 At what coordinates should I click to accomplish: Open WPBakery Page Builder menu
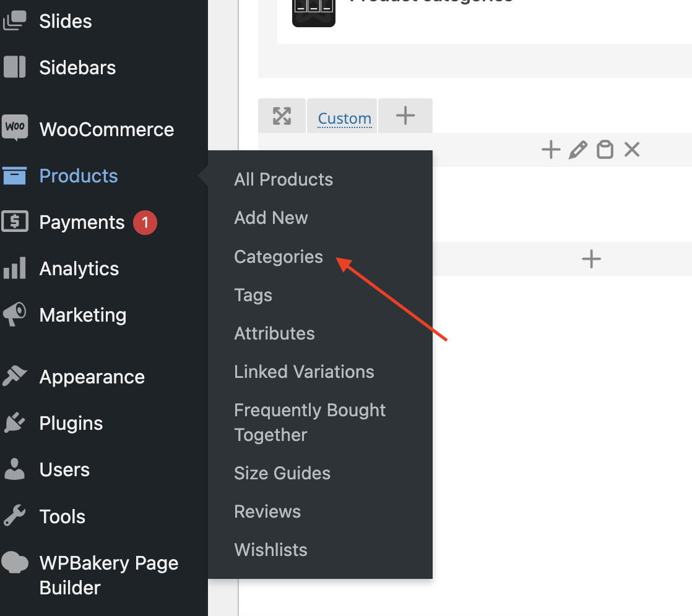(108, 575)
